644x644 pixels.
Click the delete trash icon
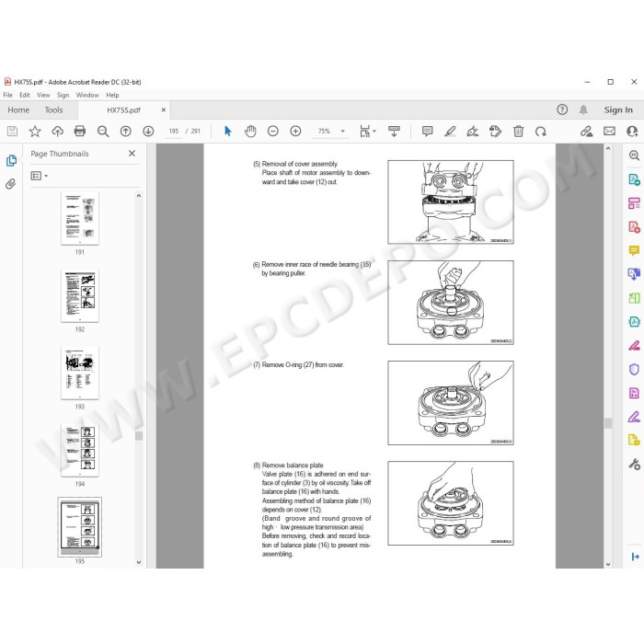click(x=518, y=131)
